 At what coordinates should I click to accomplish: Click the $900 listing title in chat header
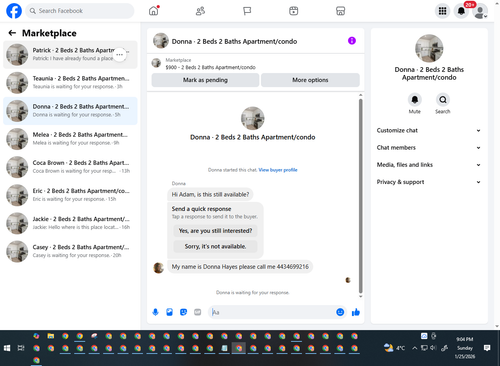[211, 67]
